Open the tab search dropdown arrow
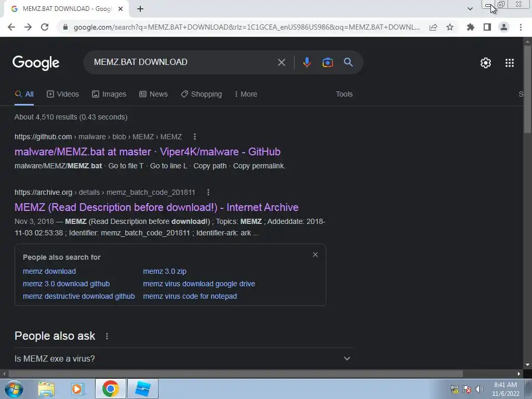 (x=470, y=9)
